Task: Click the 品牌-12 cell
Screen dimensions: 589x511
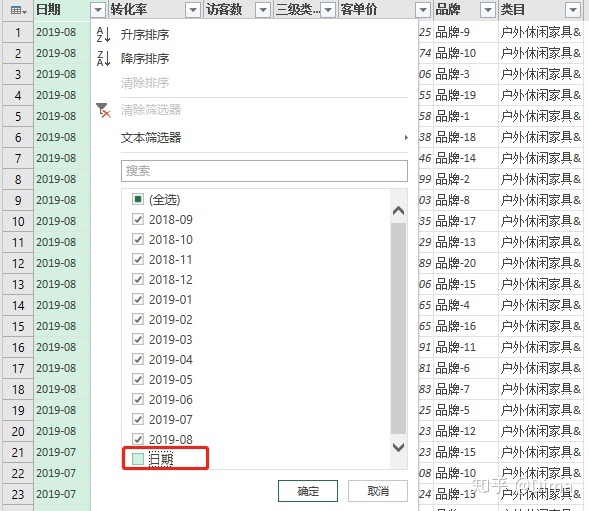Action: point(465,431)
